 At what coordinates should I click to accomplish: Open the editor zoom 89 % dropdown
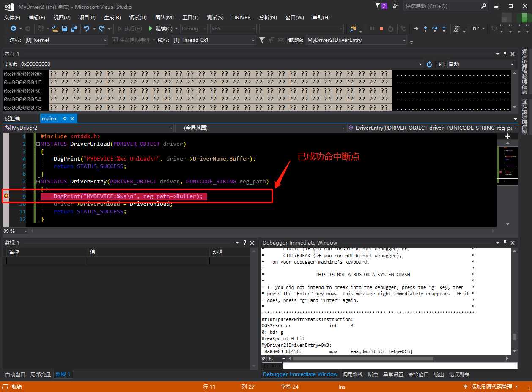(x=26, y=231)
